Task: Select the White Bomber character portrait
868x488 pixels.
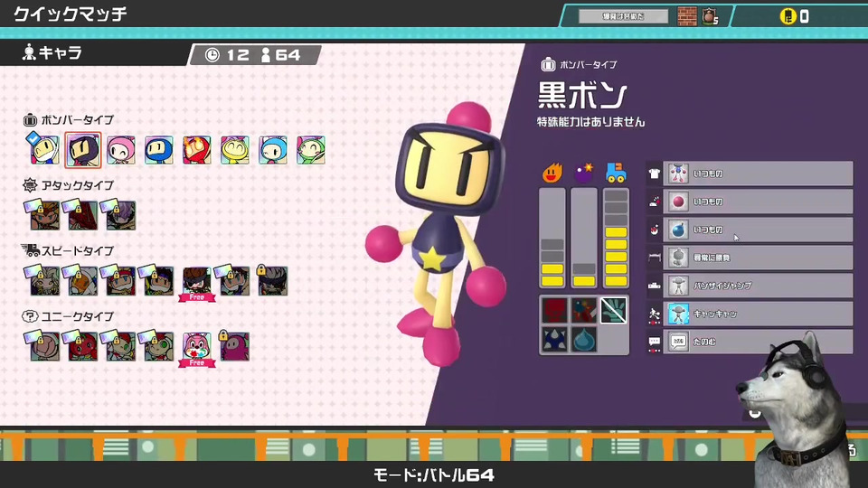Action: [x=45, y=149]
